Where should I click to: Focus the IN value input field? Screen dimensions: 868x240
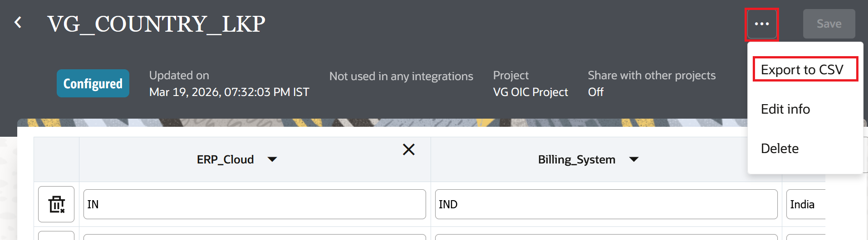click(x=254, y=204)
